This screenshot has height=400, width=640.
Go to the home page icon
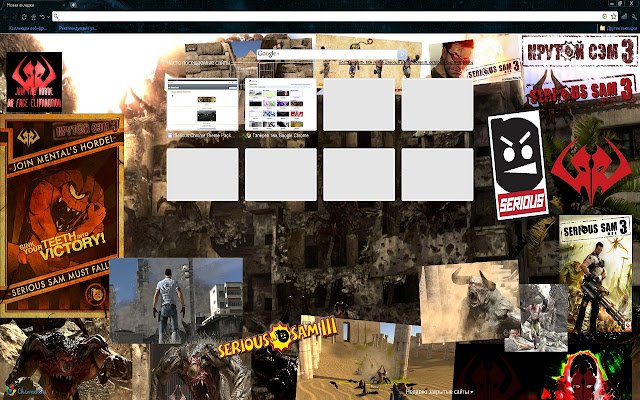pos(33,17)
